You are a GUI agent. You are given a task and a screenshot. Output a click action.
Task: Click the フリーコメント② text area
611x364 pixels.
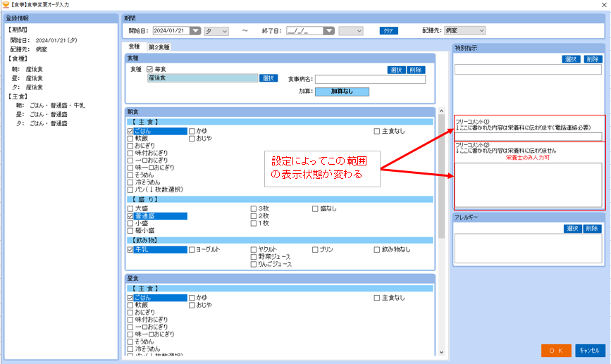(x=529, y=185)
